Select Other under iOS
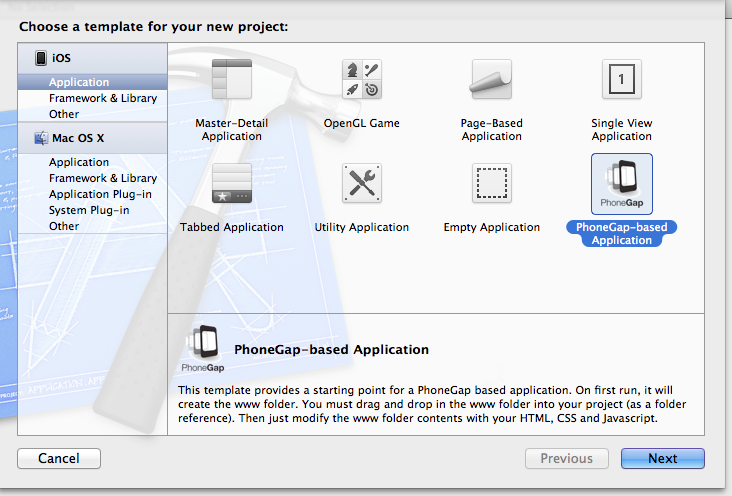732x496 pixels. pyautogui.click(x=92, y=114)
